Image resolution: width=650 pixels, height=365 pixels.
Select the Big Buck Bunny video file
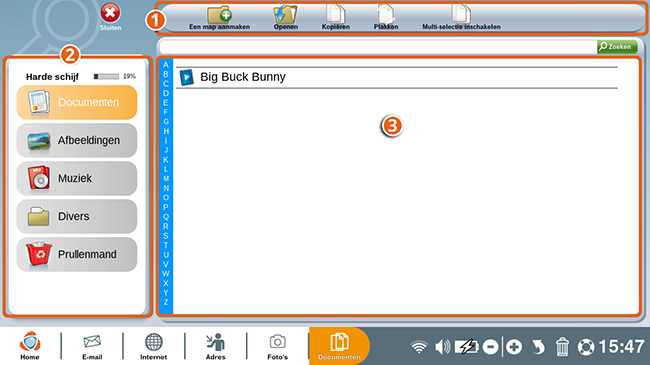pyautogui.click(x=397, y=77)
